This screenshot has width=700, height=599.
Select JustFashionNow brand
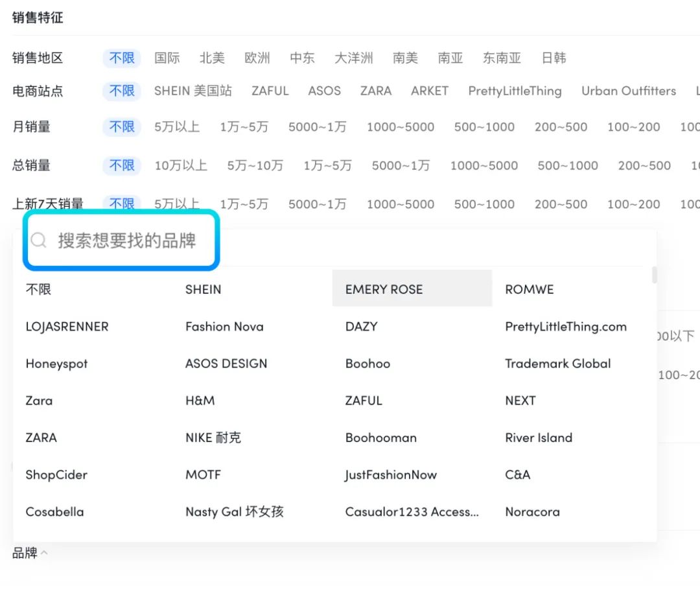391,475
